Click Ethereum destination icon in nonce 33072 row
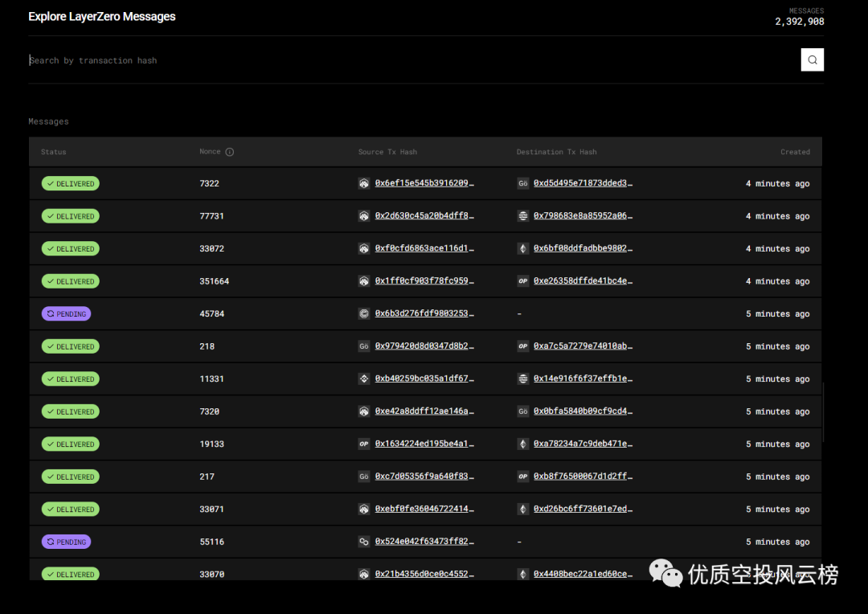Viewport: 868px width, 614px height. (522, 248)
